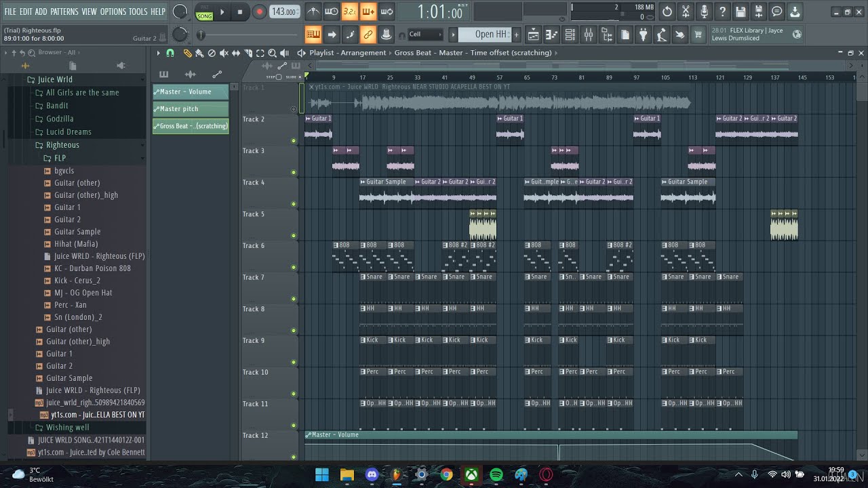This screenshot has height=488, width=868.
Task: Open the shopping cart content library icon
Action: (x=698, y=35)
